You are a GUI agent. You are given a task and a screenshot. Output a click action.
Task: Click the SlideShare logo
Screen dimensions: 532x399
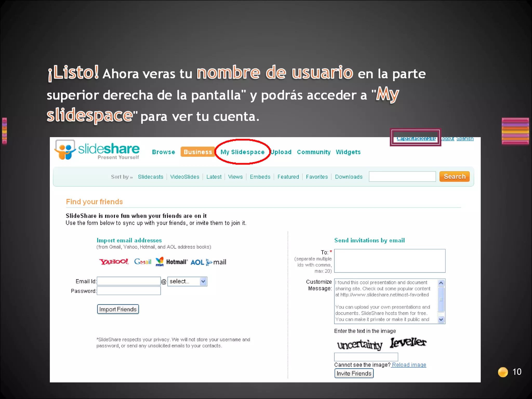(97, 150)
